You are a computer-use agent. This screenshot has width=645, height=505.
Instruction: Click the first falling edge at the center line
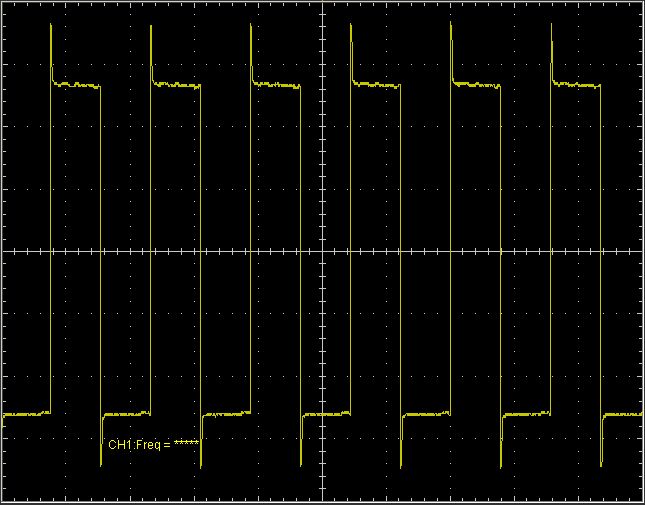pyautogui.click(x=101, y=252)
